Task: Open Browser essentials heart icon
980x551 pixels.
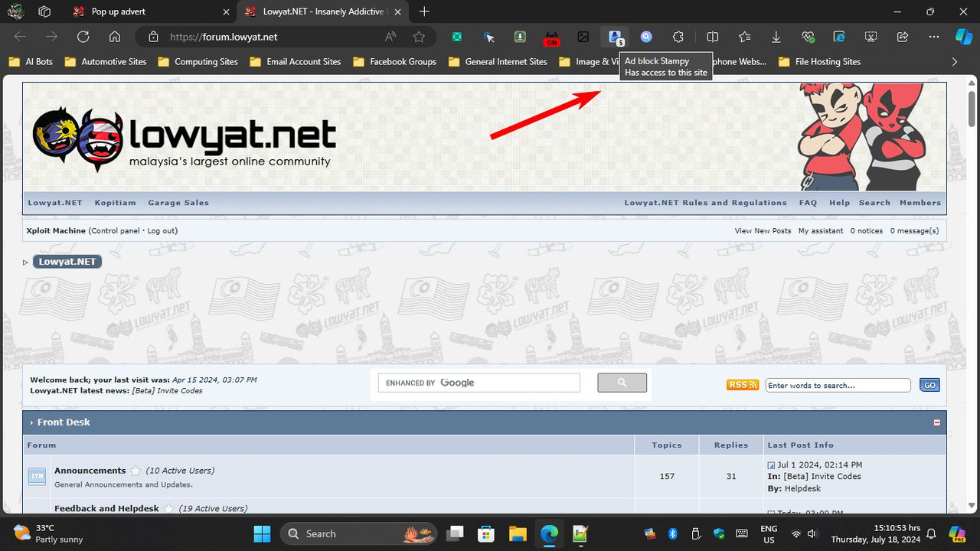Action: (808, 37)
